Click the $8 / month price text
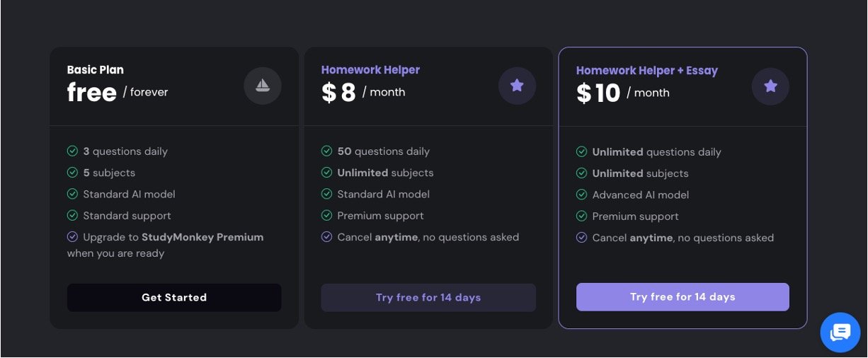 (x=363, y=93)
